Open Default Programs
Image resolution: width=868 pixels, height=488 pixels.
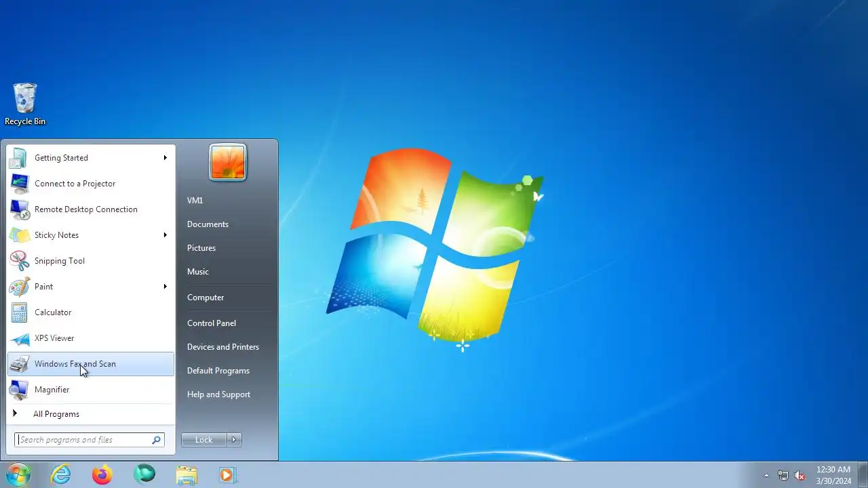(x=218, y=371)
